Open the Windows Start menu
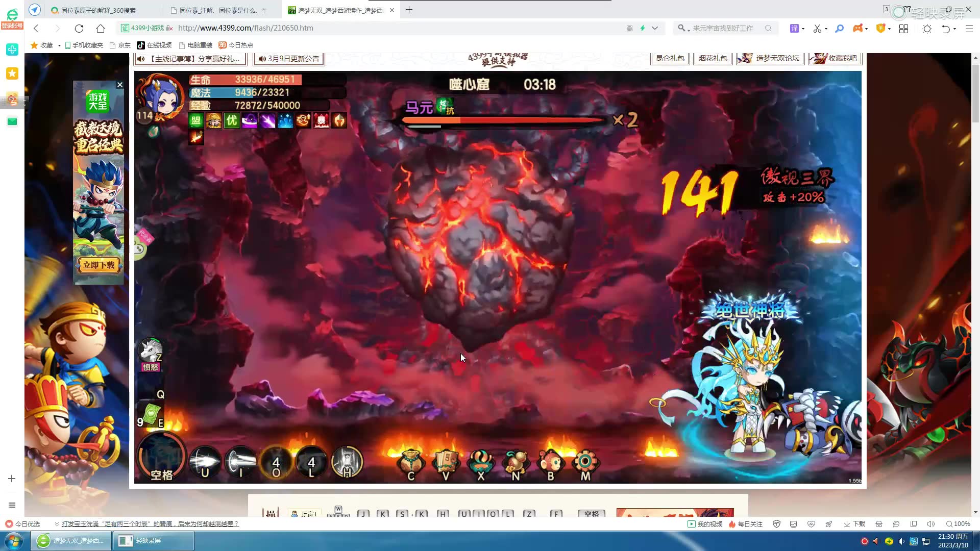This screenshot has width=980, height=551. click(x=14, y=541)
